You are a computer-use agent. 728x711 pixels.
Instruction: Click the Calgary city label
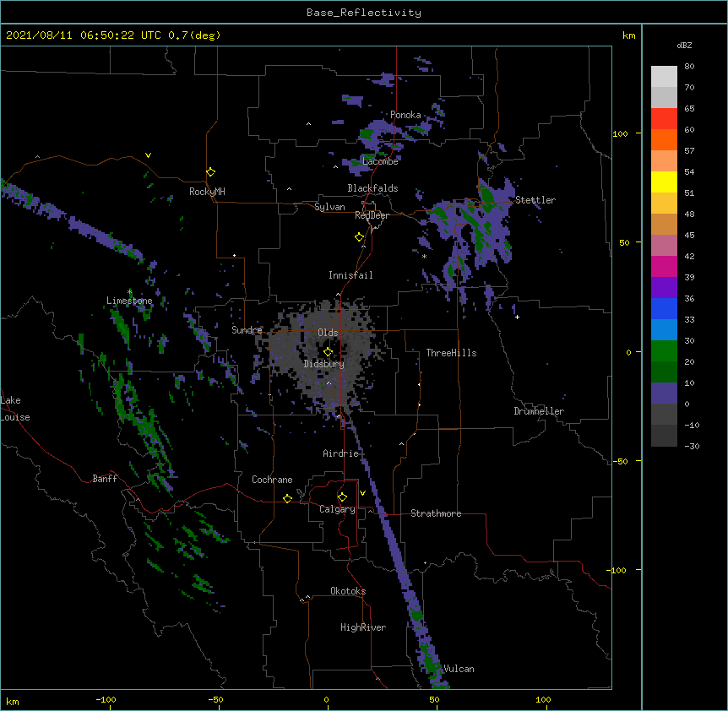[337, 509]
